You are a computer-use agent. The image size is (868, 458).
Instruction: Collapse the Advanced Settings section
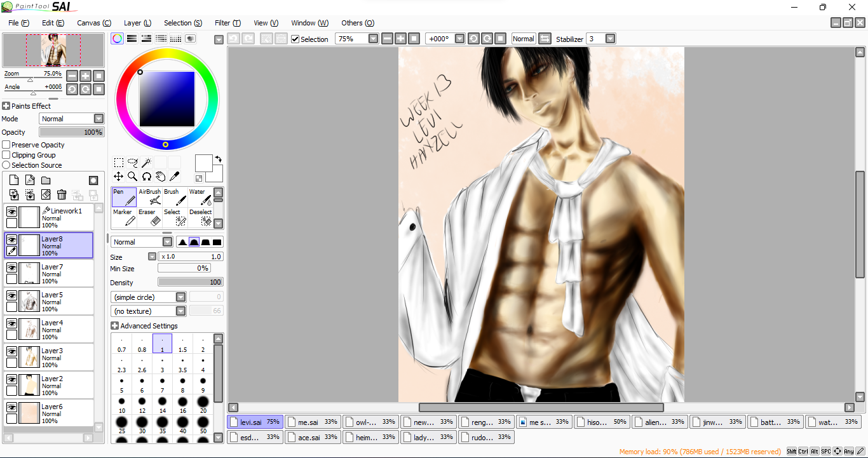tap(115, 326)
